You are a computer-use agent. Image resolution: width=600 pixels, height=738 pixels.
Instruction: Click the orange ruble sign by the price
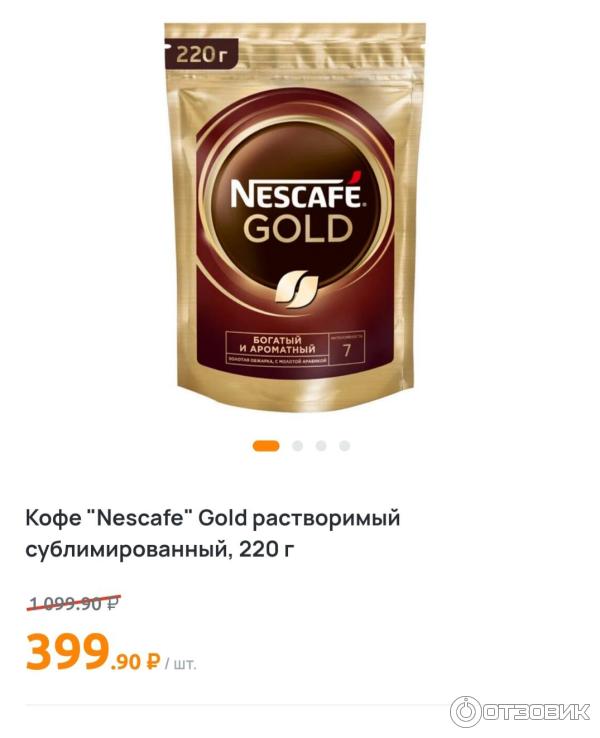(x=153, y=662)
